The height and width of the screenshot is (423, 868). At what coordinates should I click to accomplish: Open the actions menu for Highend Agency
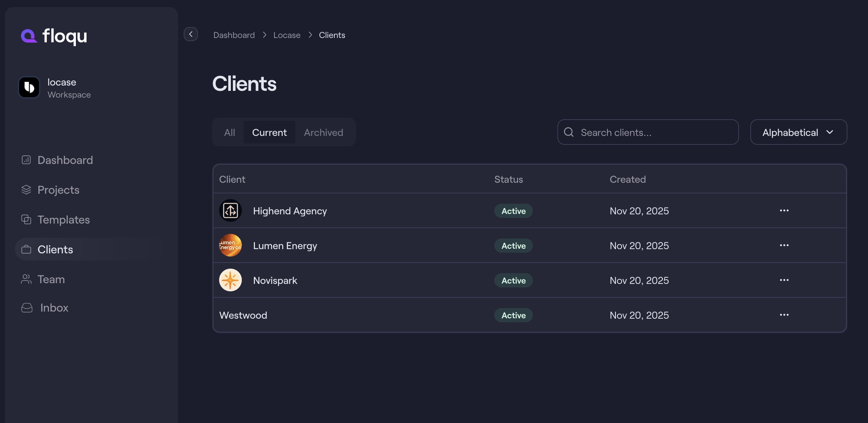click(784, 210)
